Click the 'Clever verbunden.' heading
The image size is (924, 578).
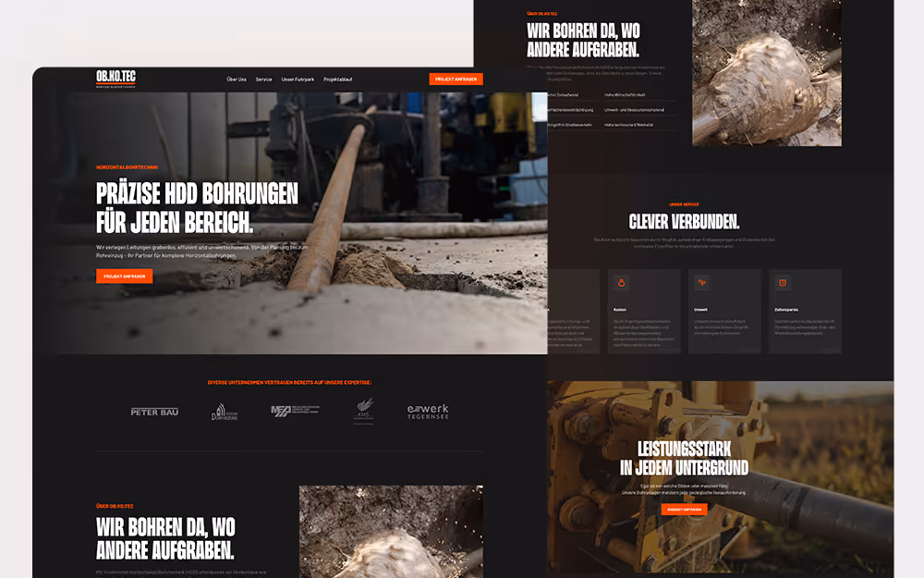(684, 222)
